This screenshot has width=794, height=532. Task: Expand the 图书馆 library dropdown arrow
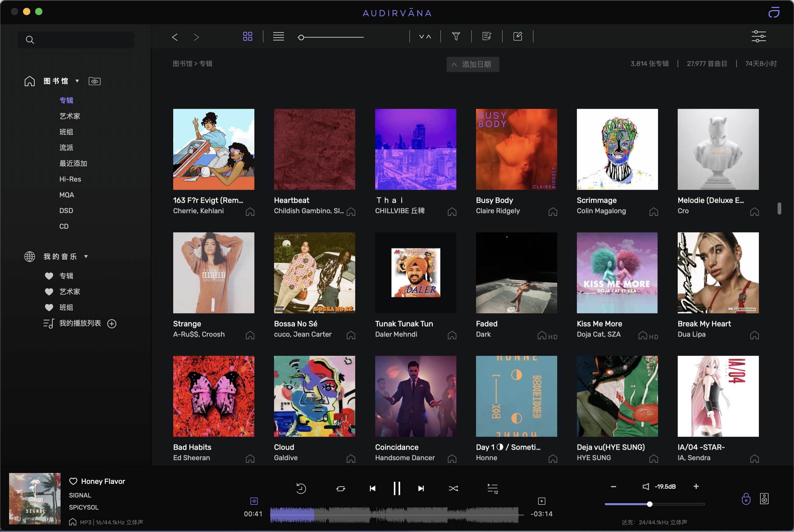click(x=78, y=81)
